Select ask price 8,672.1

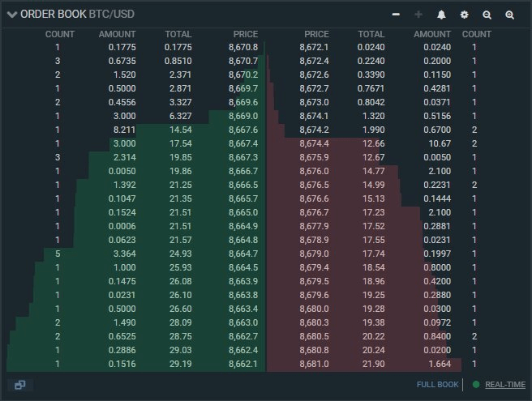[314, 47]
